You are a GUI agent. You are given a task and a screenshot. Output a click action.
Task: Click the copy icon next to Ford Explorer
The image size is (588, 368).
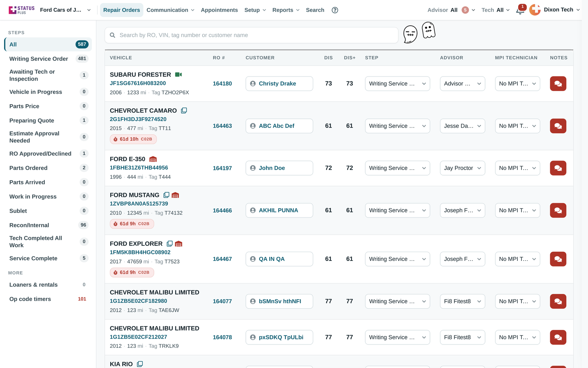pyautogui.click(x=170, y=244)
